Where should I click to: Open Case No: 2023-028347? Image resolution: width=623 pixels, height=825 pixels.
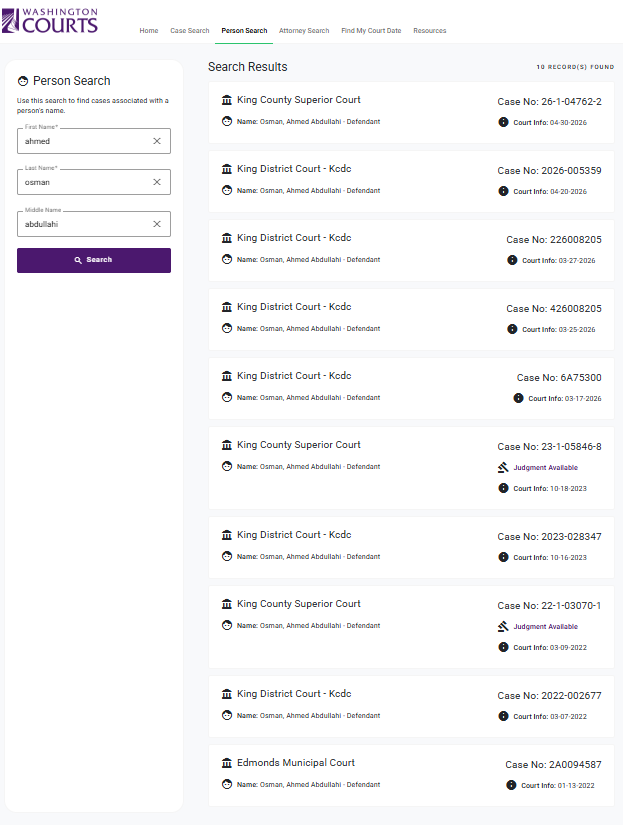[x=549, y=537]
